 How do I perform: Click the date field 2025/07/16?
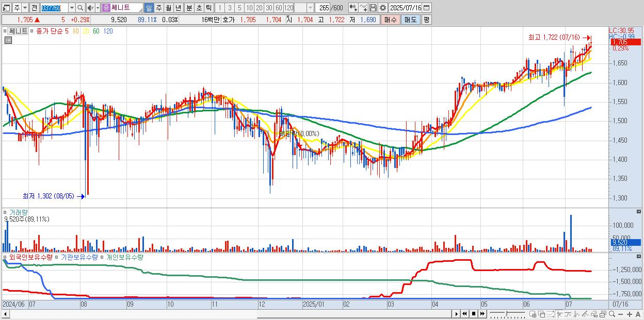tap(405, 8)
